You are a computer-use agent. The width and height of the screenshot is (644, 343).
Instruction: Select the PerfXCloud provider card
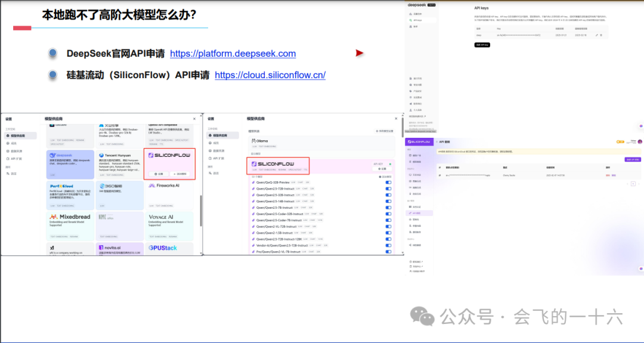70,196
